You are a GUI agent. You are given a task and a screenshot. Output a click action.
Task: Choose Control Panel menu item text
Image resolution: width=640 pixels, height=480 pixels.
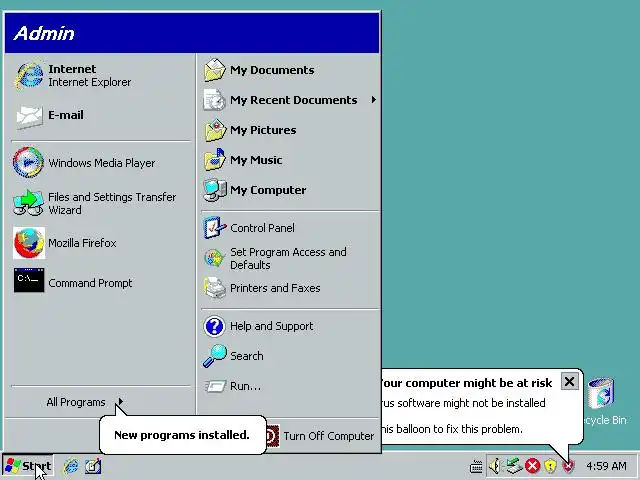[x=262, y=228]
